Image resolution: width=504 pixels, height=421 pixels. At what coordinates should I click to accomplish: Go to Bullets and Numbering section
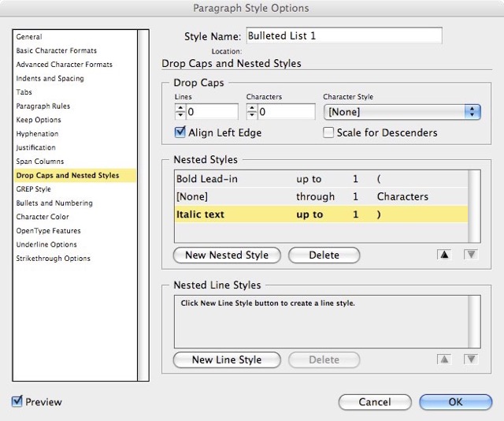(x=54, y=203)
